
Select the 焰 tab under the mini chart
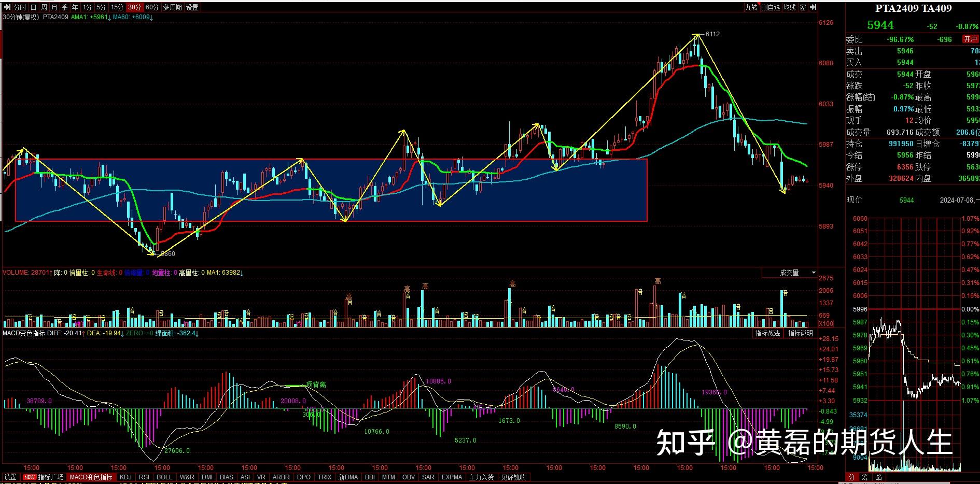[x=878, y=477]
